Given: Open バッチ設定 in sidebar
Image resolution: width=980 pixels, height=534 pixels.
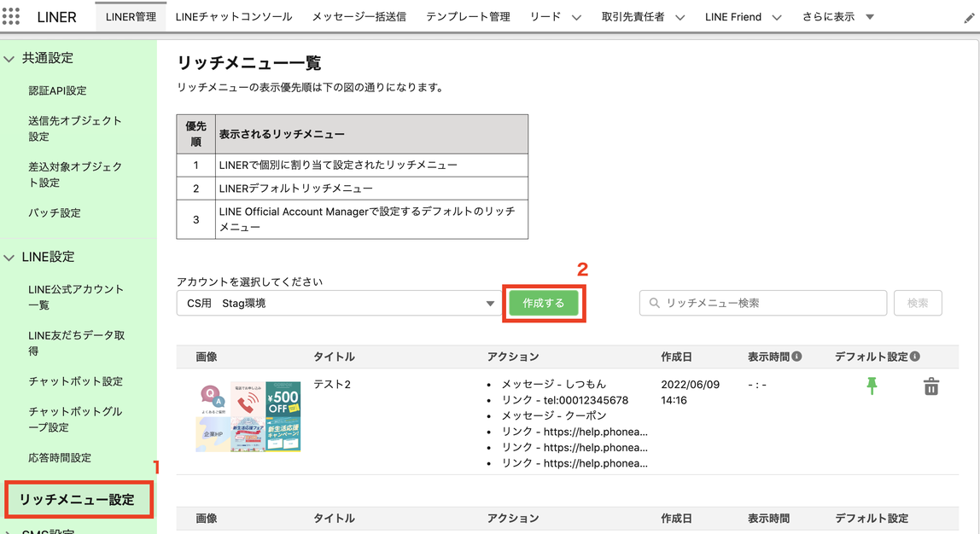Looking at the screenshot, I should (55, 213).
